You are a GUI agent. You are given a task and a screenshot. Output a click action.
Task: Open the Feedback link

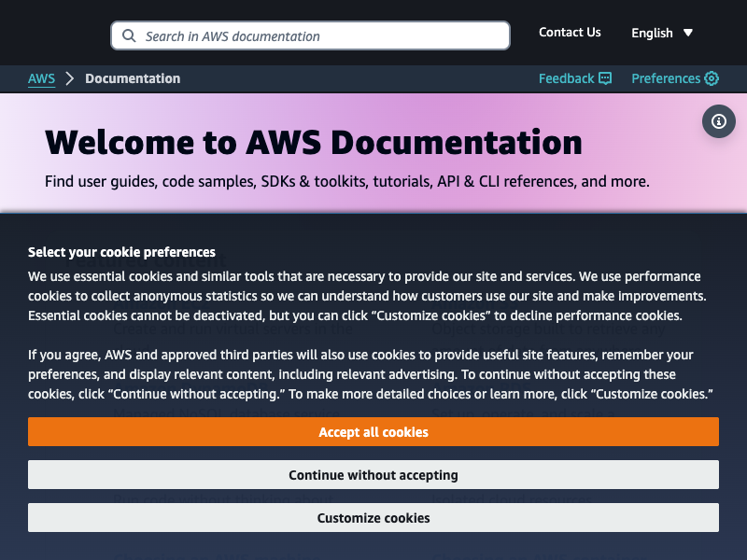coord(574,78)
